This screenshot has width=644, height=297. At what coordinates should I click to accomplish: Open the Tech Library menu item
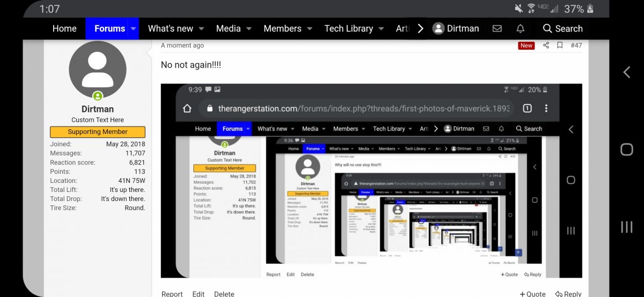tap(348, 28)
